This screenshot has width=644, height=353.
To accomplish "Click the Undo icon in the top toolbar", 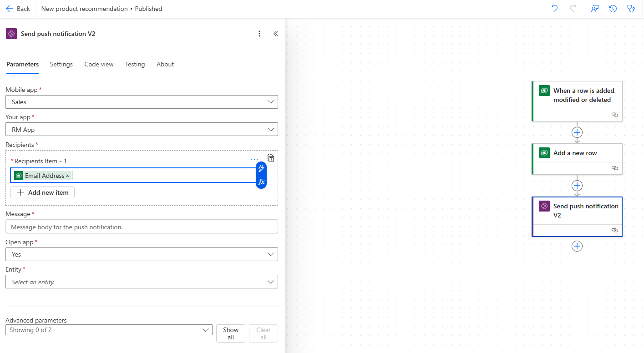I will coord(554,8).
